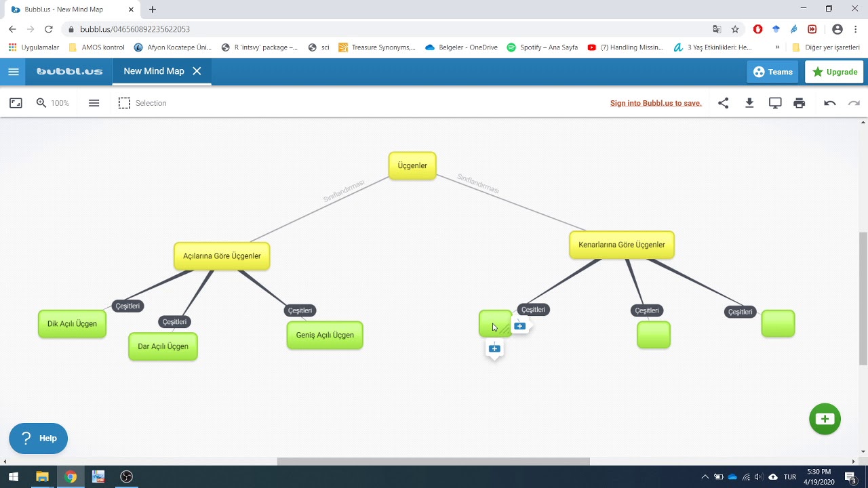Open Belgeler - OneDrive bookmark

461,47
